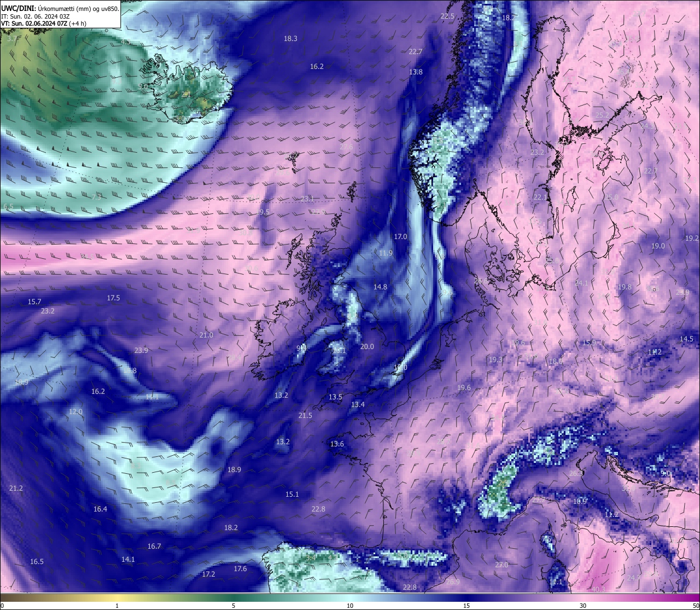Viewport: 700px width, 610px height.
Task: Click the 19.3 value label
Action: 495,359
